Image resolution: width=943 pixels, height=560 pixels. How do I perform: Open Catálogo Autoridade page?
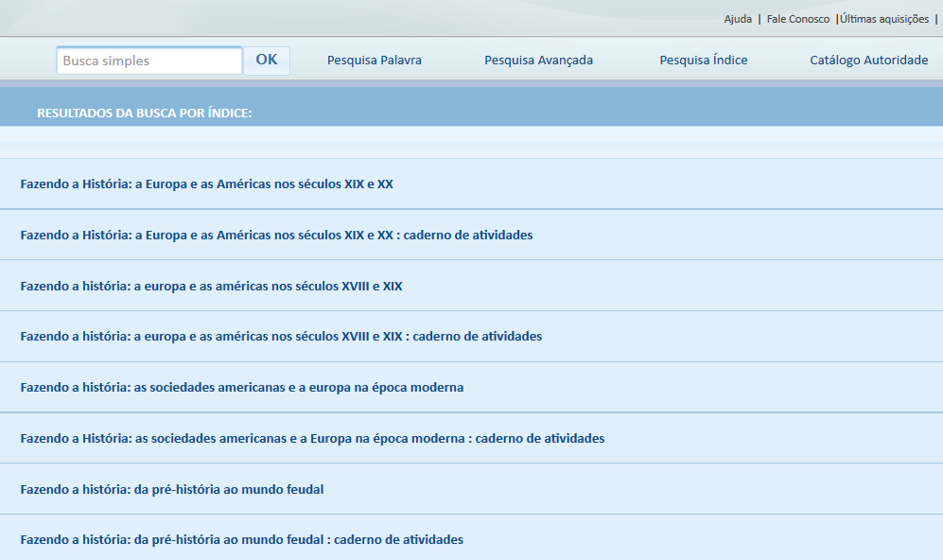pos(868,61)
